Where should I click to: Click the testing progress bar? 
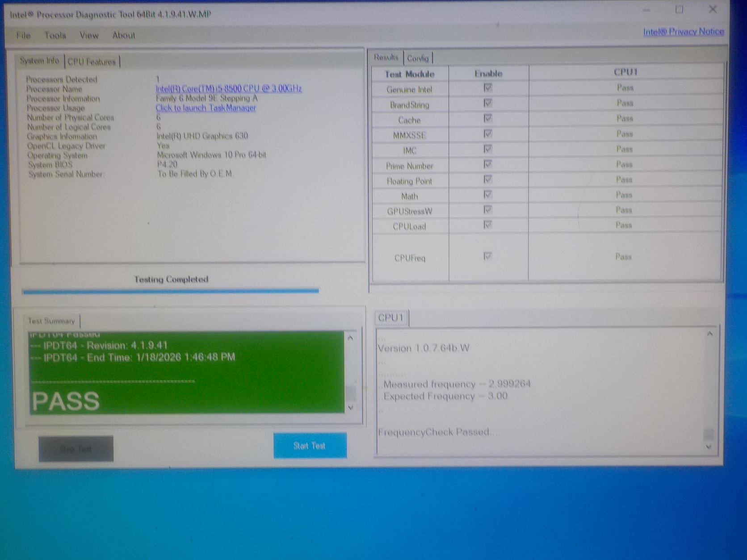(x=171, y=291)
